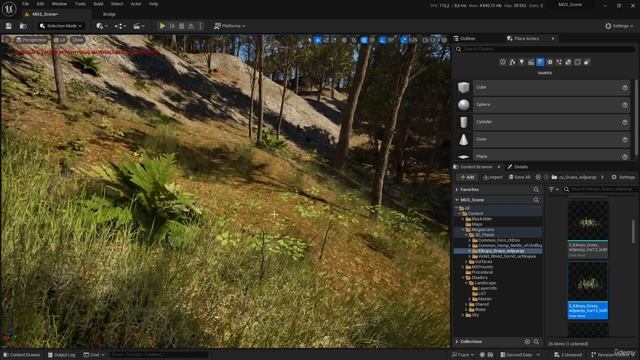
Task: Open the viewport Show menu
Action: tap(78, 40)
